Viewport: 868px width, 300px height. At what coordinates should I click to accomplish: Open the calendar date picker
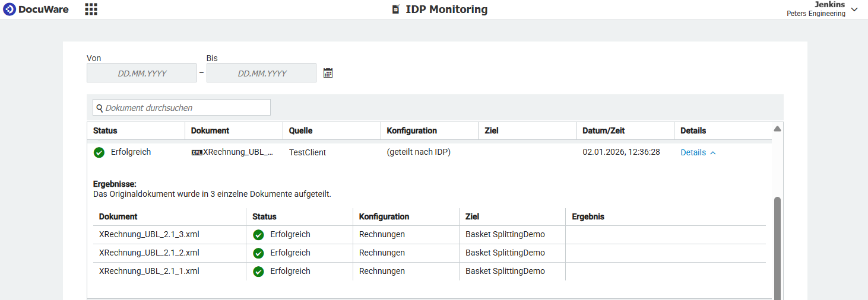(x=328, y=73)
